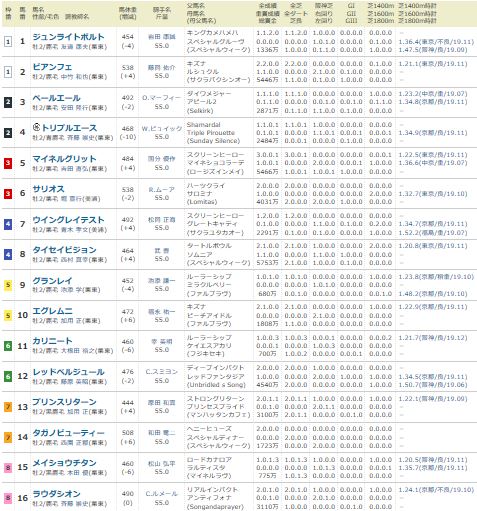Image resolution: width=477 pixels, height=511 pixels.
Task: Click the pink frame 8 badge beside ラウダシオン
Action: click(8, 498)
